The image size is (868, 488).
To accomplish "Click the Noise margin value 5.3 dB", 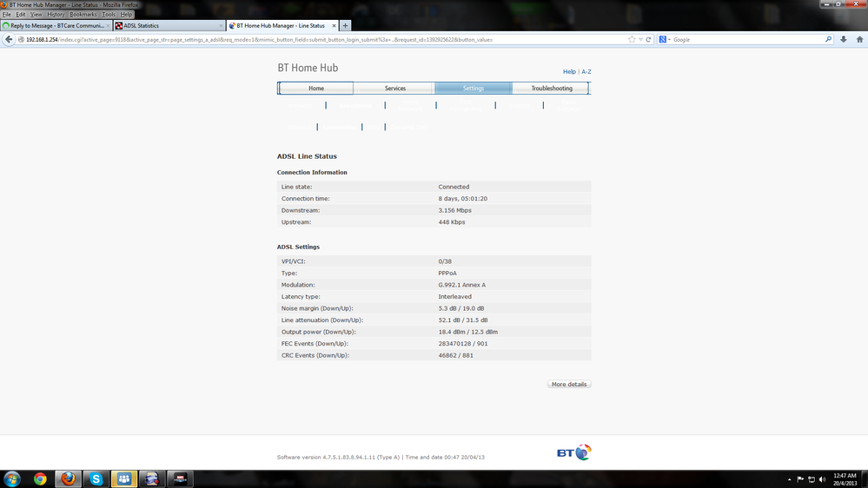I will pyautogui.click(x=461, y=309).
